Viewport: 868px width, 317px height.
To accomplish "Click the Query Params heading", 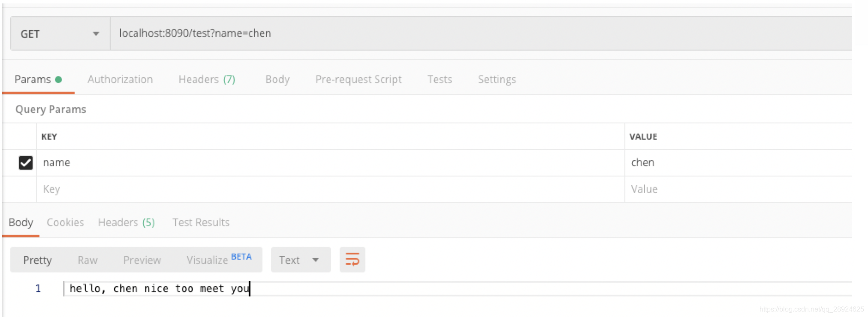I will [51, 110].
